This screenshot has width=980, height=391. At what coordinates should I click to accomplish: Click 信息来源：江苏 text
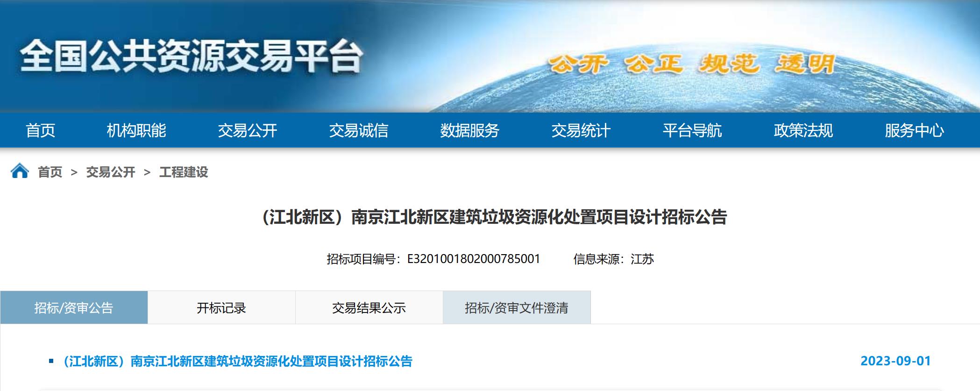pyautogui.click(x=614, y=259)
